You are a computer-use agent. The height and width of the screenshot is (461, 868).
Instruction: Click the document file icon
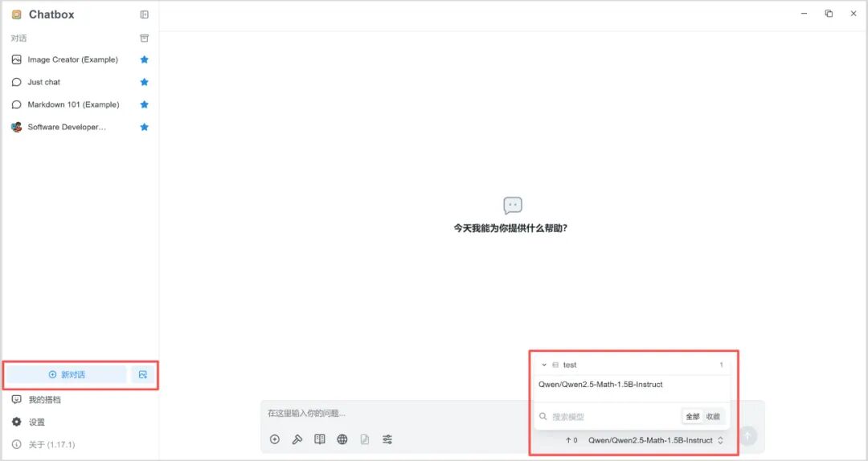pos(365,439)
